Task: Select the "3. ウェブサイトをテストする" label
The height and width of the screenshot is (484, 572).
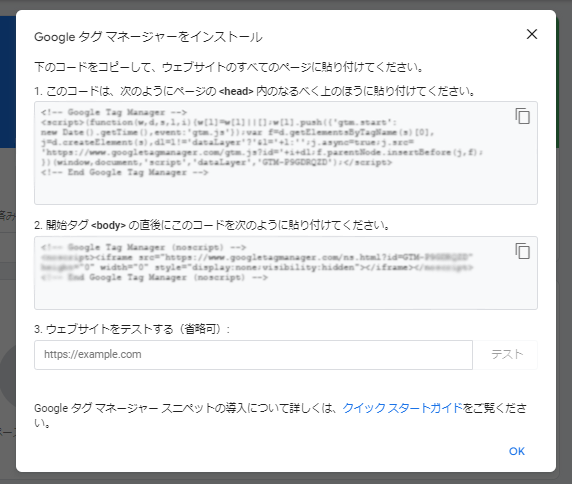Action: (132, 329)
